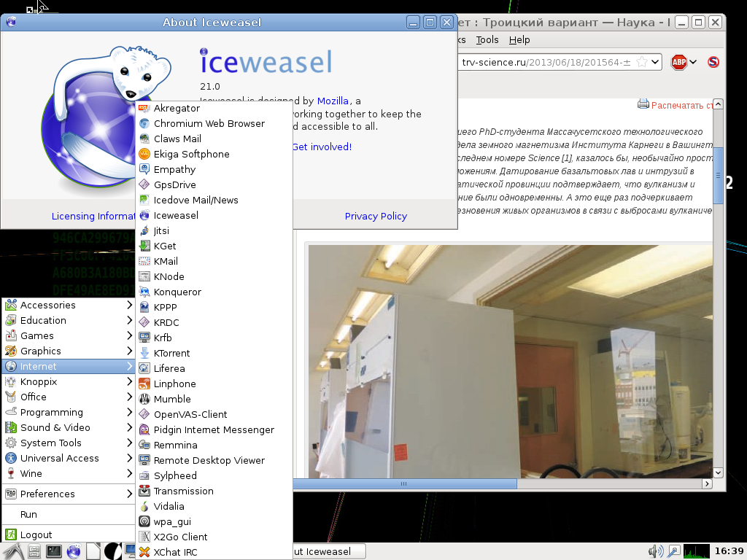Open Sylpheed mail client
Viewport: 747px width, 560px height.
click(x=214, y=475)
